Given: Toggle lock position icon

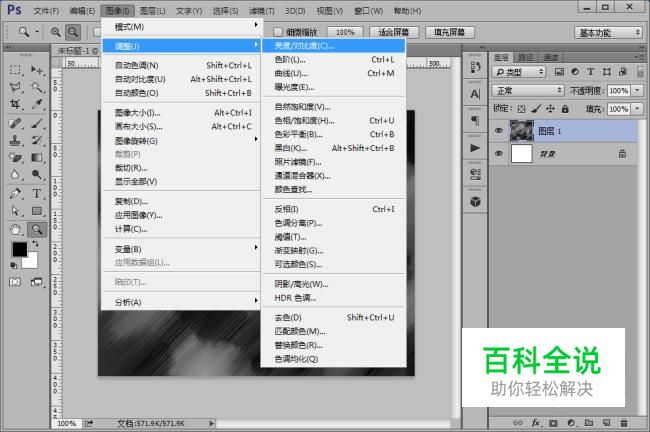Looking at the screenshot, I should click(x=550, y=109).
